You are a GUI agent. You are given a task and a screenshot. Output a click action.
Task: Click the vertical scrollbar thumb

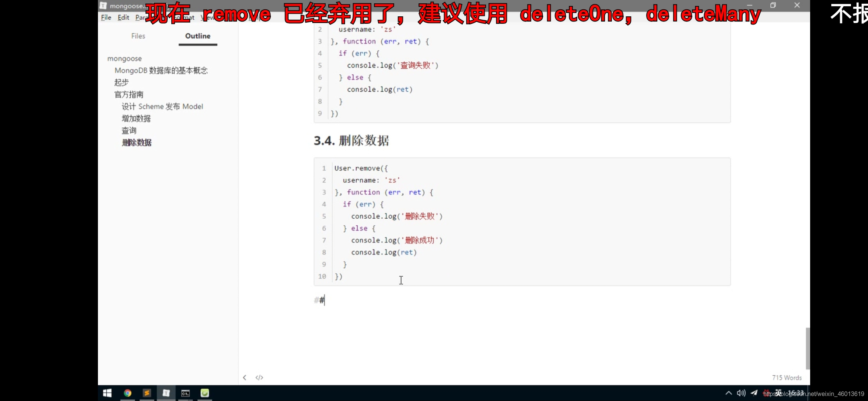[x=808, y=348]
